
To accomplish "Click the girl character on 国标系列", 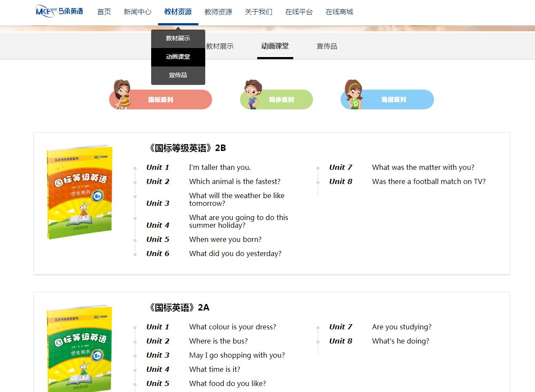I will pyautogui.click(x=122, y=94).
